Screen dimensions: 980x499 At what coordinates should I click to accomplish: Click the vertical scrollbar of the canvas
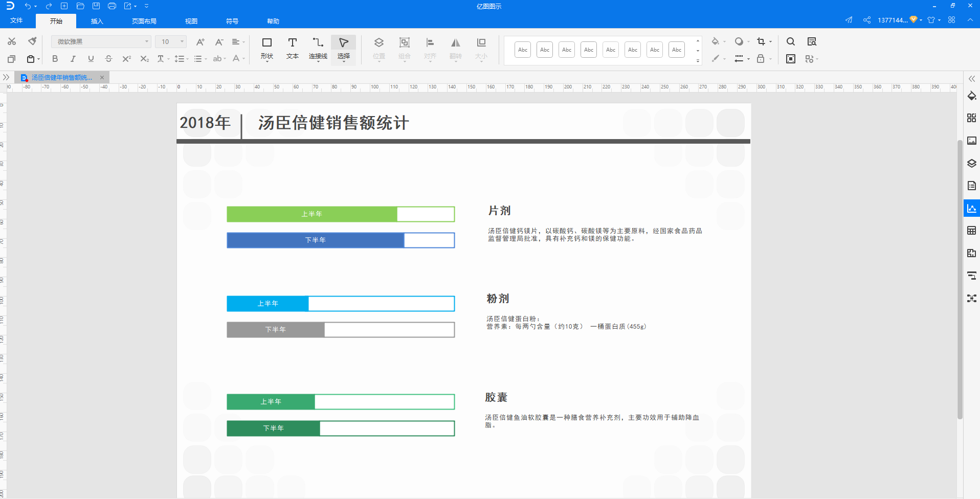coord(960,279)
